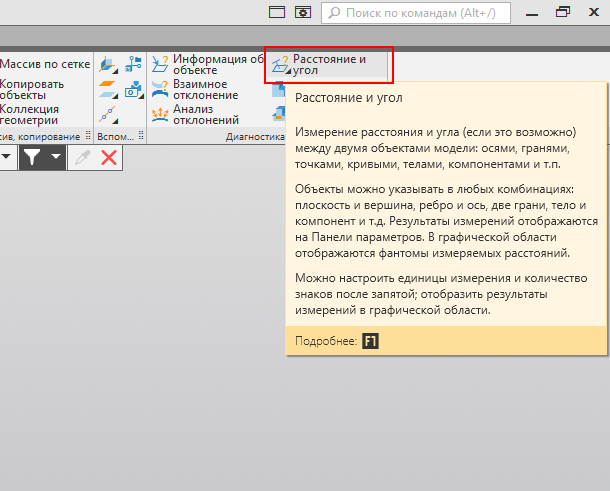Select Массив по сетке command
The width and height of the screenshot is (610, 491).
point(45,64)
